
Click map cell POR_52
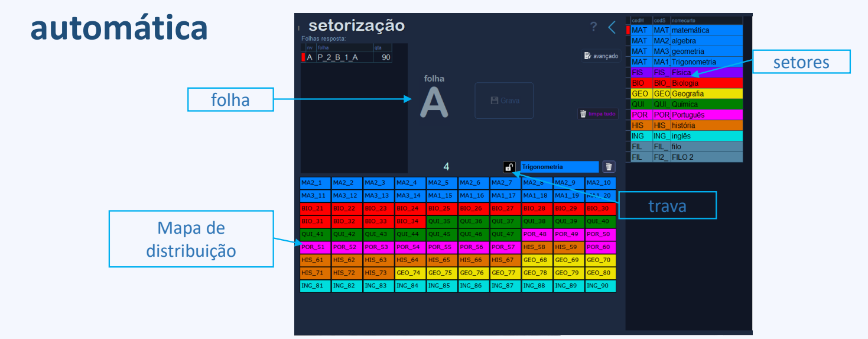tap(347, 247)
